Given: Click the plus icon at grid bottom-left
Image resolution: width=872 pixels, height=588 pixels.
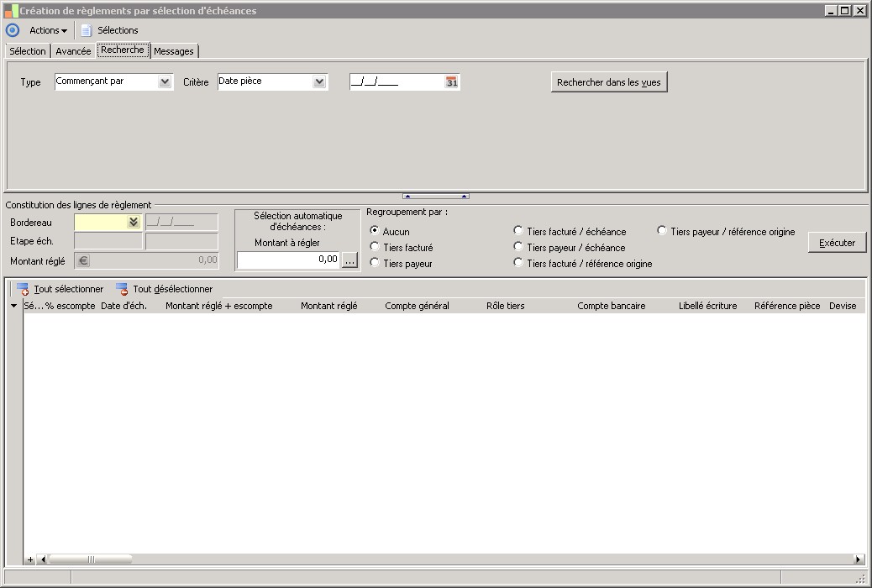Looking at the screenshot, I should click(30, 559).
